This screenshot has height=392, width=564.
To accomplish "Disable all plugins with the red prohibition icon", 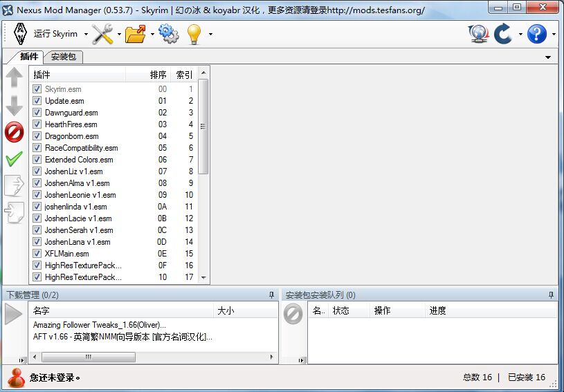I will pyautogui.click(x=15, y=132).
